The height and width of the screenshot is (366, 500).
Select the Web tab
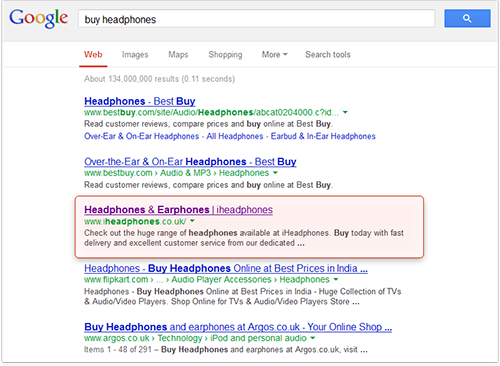pyautogui.click(x=93, y=54)
